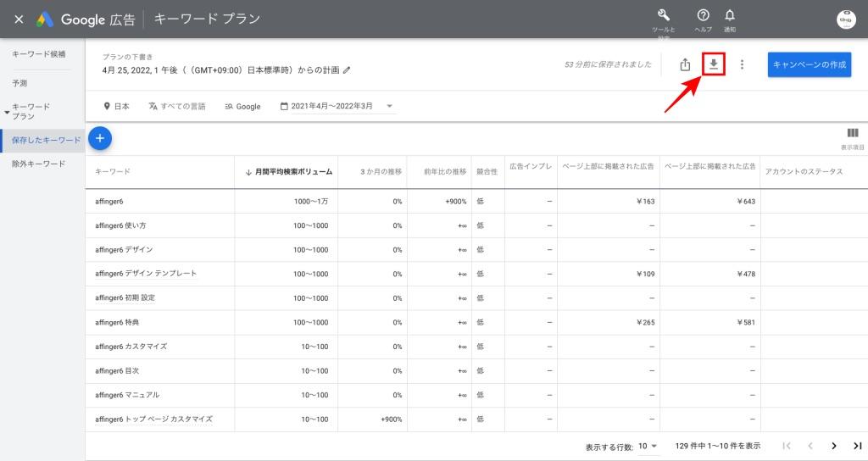Jump to the last page of results
Viewport: 868px width, 461px height.
(858, 446)
